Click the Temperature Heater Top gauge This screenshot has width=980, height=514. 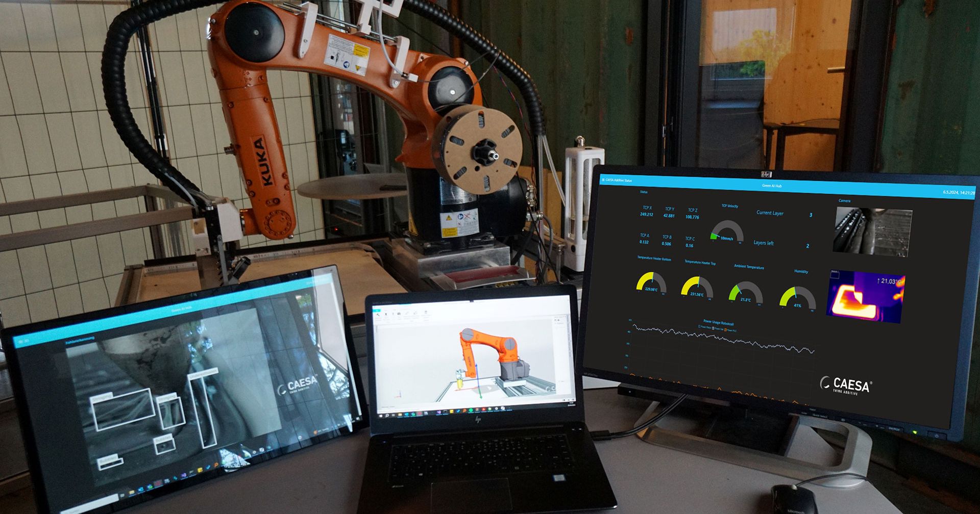(x=697, y=287)
